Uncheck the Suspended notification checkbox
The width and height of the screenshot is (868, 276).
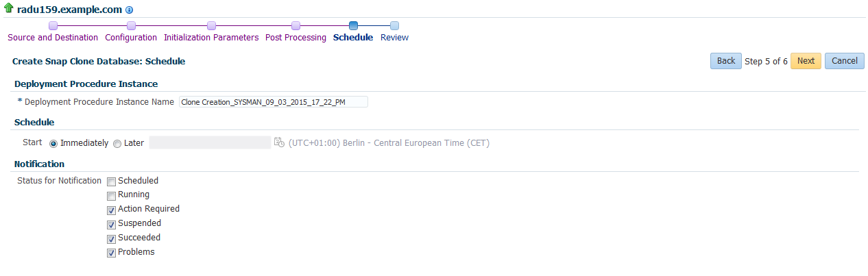point(111,225)
